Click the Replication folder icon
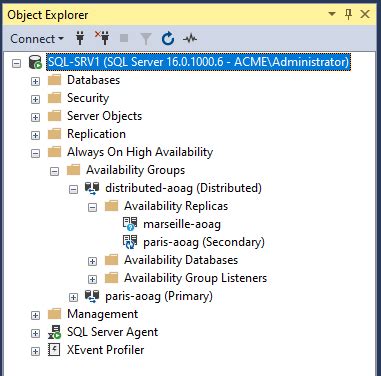The image size is (381, 376). [54, 134]
